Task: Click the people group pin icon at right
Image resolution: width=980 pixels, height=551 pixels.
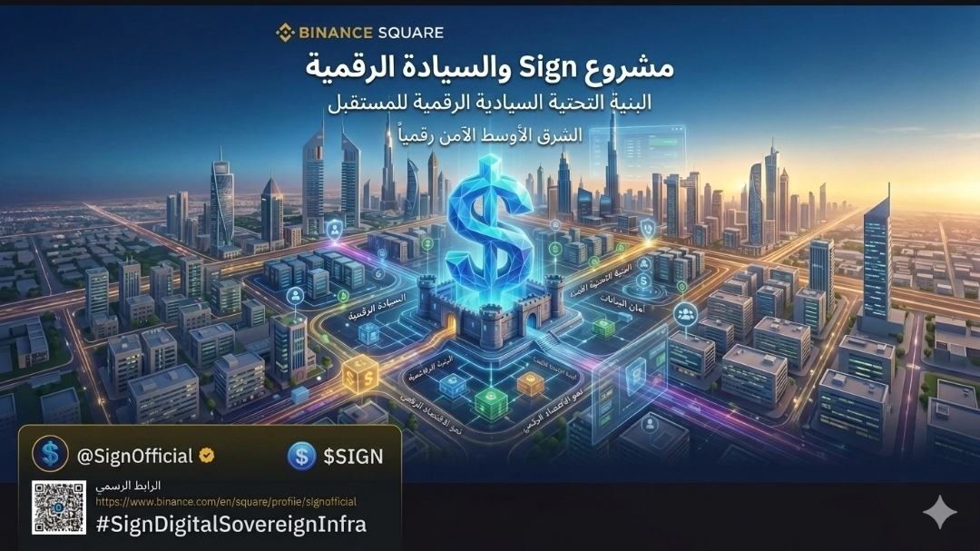Action: coord(686,314)
